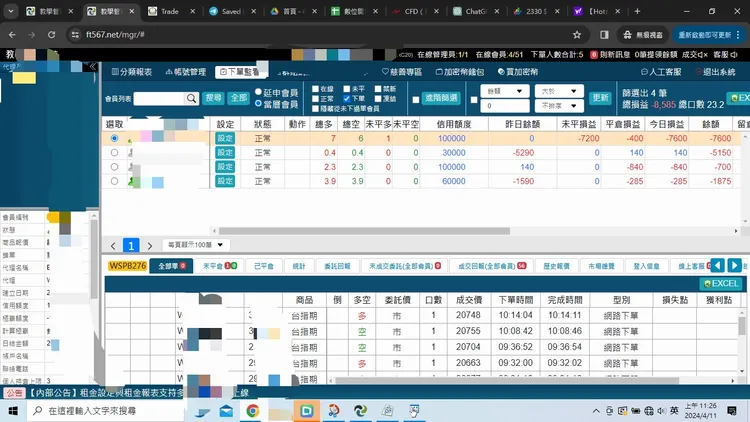The height and width of the screenshot is (422, 750).
Task: Switch to the 已平倉 tab
Action: [264, 266]
